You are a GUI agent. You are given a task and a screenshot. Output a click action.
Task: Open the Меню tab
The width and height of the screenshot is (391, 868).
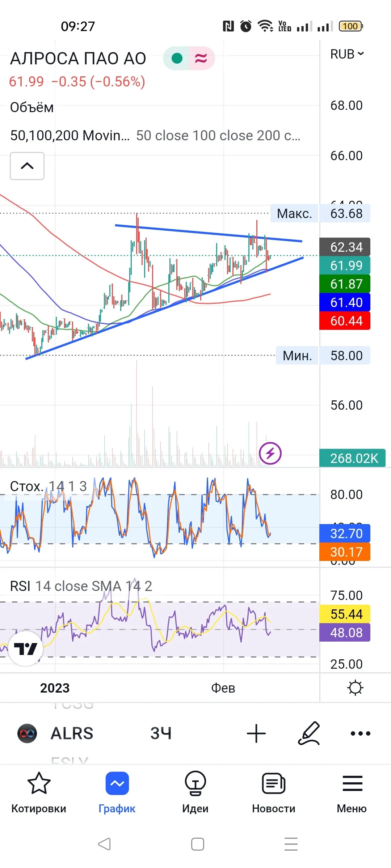tap(352, 793)
